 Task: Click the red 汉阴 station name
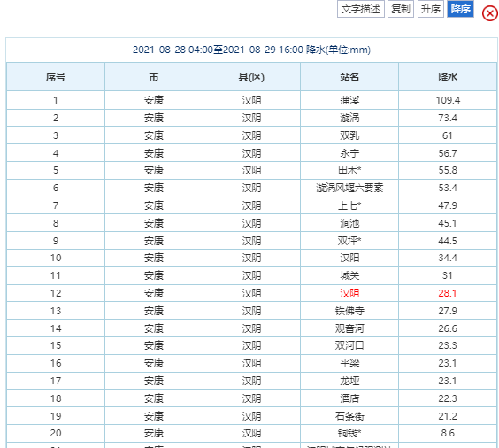[349, 293]
